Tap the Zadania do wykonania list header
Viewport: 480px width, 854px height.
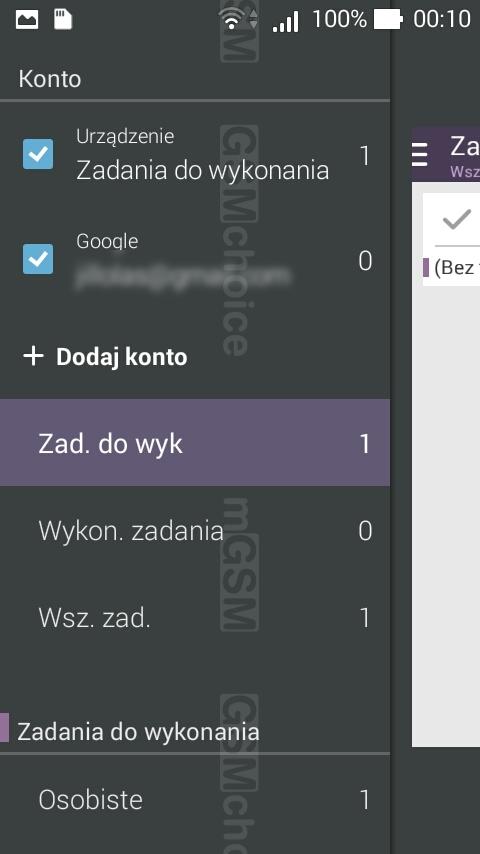tap(138, 731)
